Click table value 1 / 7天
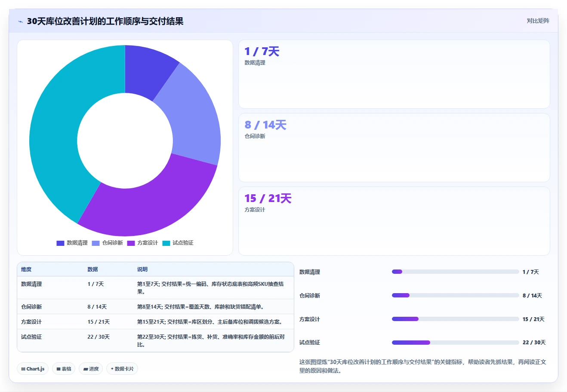 (96, 284)
